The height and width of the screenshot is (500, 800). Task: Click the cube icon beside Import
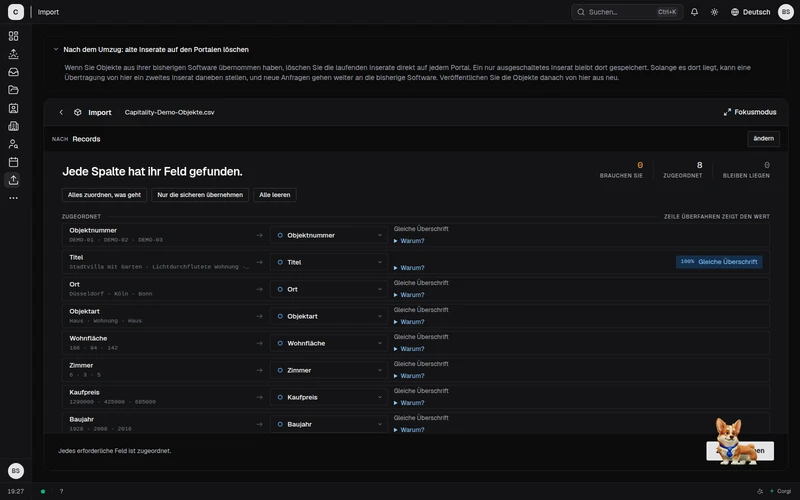tap(78, 112)
